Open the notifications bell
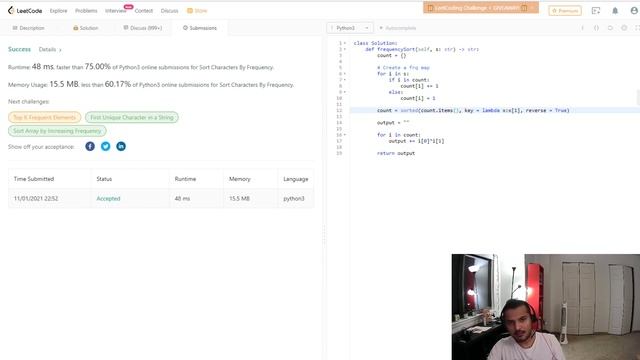Screen dimensions: 640x360 615,11
